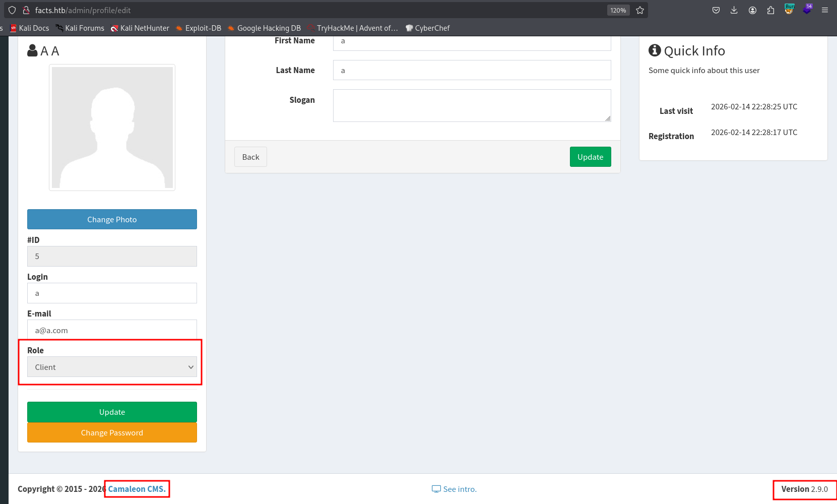
Task: Click the See intro link
Action: click(455, 489)
